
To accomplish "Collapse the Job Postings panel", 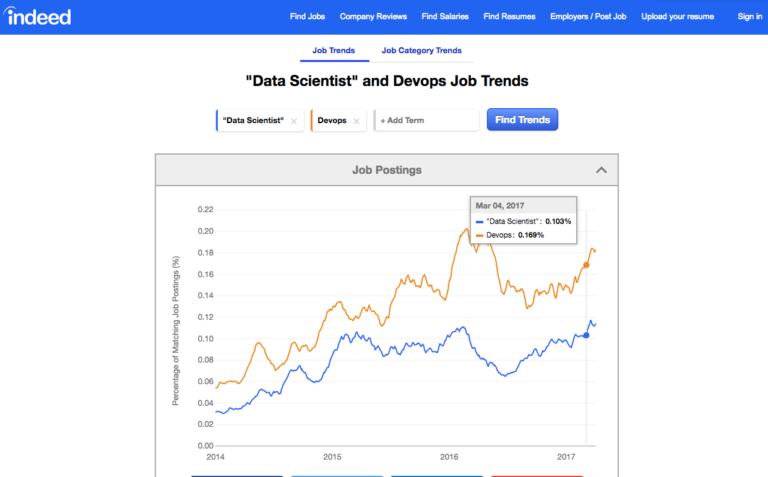I will (x=601, y=170).
